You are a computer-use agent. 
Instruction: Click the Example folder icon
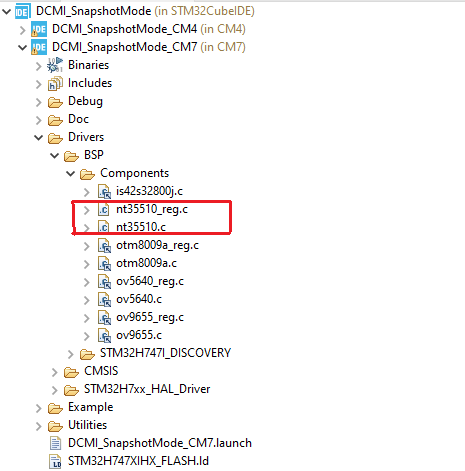point(55,408)
